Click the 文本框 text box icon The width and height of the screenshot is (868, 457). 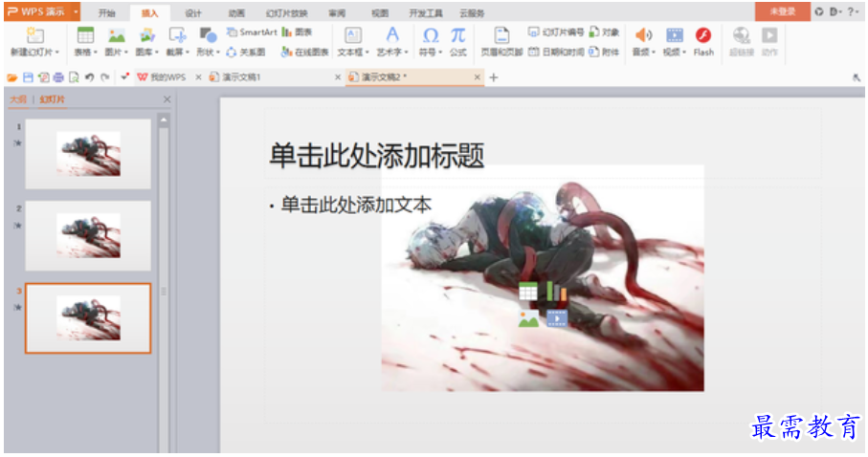coord(352,35)
